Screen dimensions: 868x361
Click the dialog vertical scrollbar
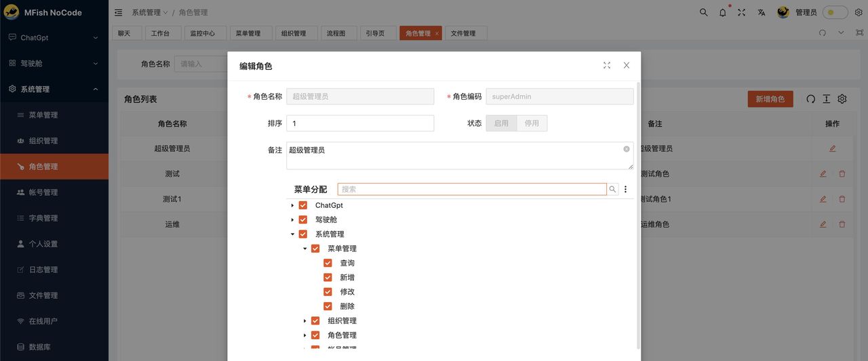pos(637,215)
